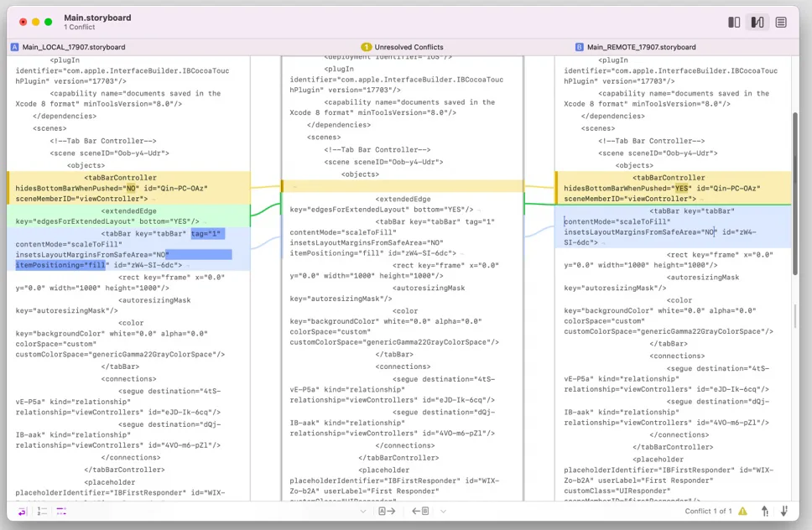Click <!--Tab Bar Controller--> in merge pane

[377, 149]
